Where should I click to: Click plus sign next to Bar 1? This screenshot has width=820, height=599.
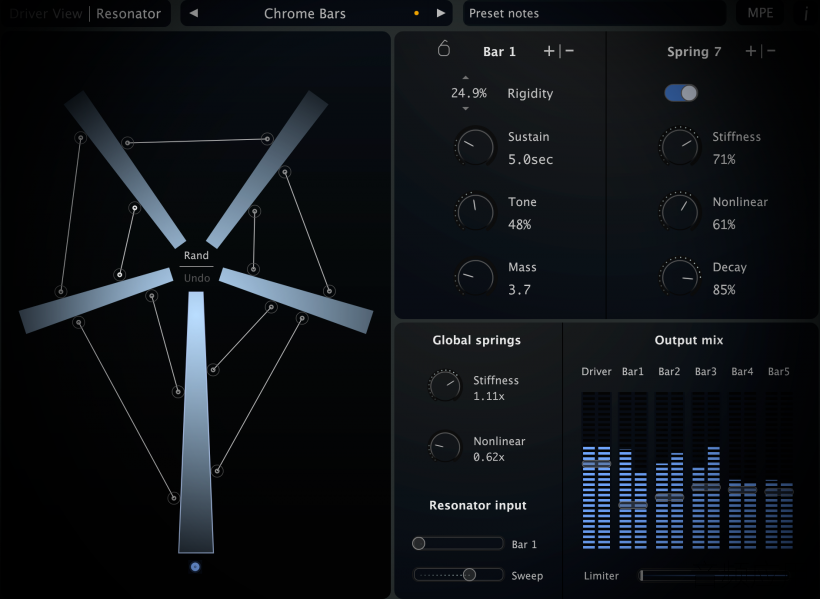point(549,51)
